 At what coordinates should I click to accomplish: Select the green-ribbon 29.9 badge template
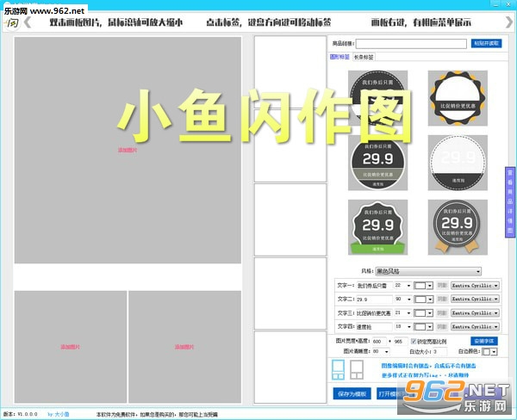pos(378,227)
